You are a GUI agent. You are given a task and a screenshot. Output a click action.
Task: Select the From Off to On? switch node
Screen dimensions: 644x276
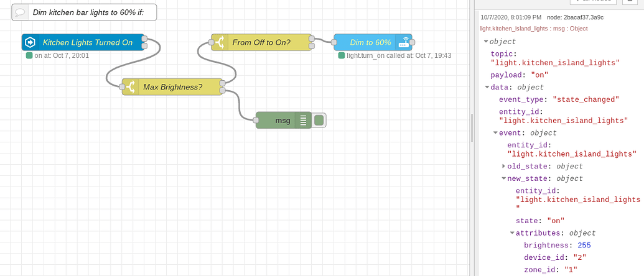click(x=261, y=42)
